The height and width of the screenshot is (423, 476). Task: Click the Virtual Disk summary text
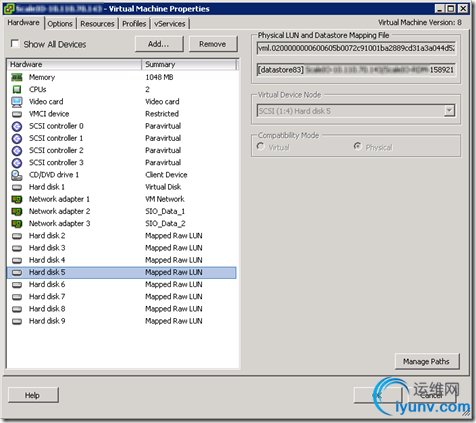(163, 187)
